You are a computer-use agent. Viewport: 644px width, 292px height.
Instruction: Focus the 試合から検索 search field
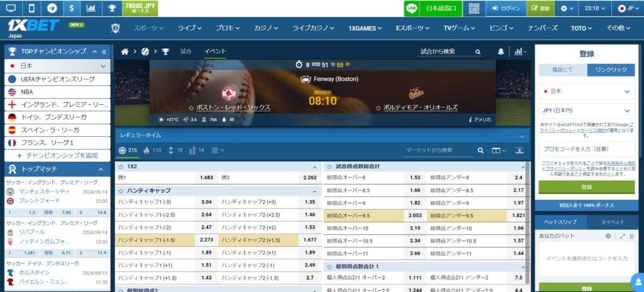[x=445, y=51]
